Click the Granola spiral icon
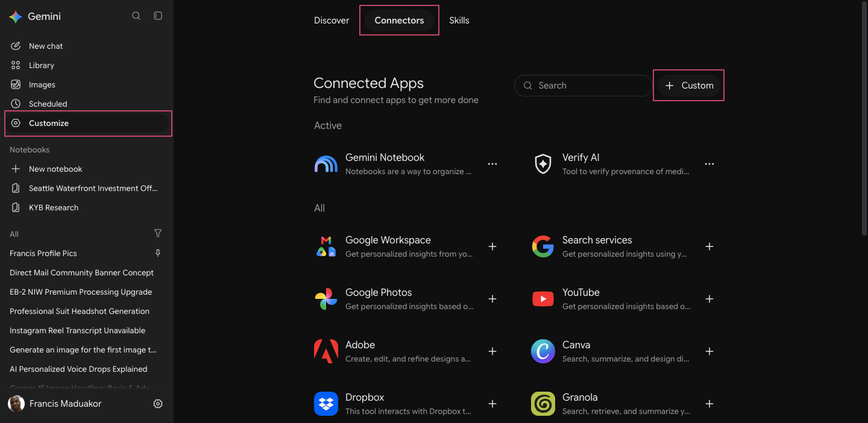This screenshot has width=868, height=423. [x=543, y=404]
